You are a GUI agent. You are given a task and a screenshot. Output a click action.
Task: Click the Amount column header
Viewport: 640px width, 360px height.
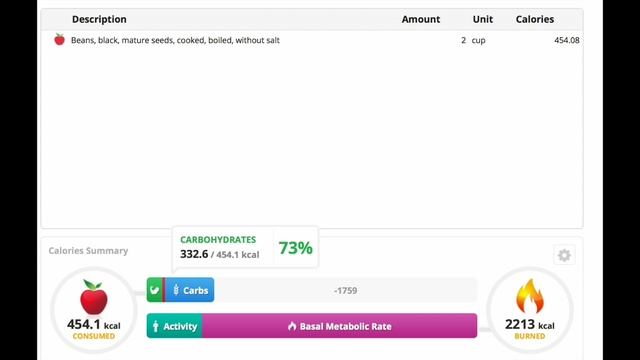tap(421, 19)
